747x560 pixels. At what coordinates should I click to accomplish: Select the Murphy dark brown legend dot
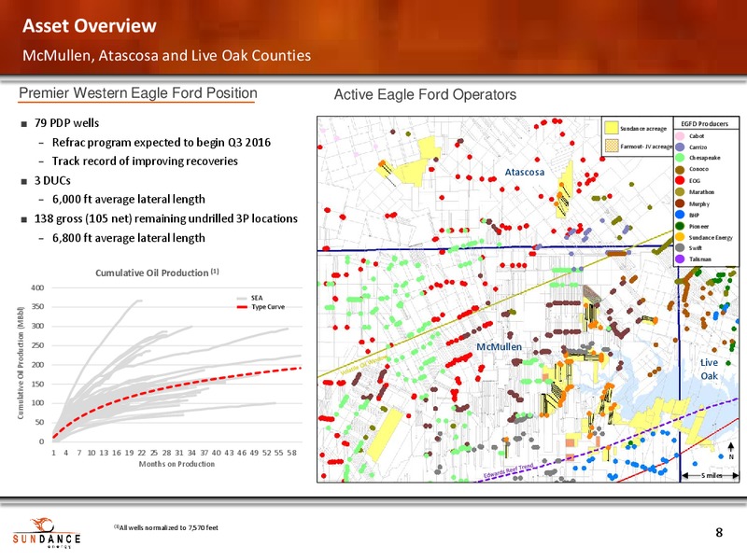(x=680, y=203)
